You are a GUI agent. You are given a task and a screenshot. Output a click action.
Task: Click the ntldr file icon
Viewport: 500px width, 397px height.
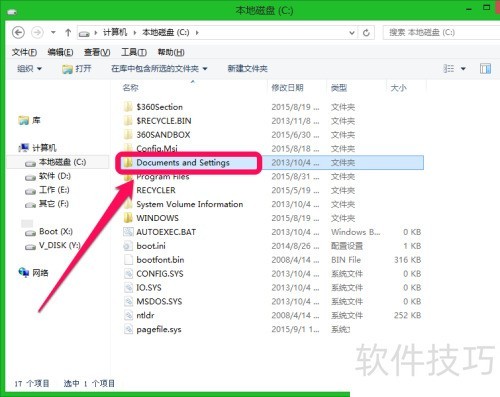(128, 315)
